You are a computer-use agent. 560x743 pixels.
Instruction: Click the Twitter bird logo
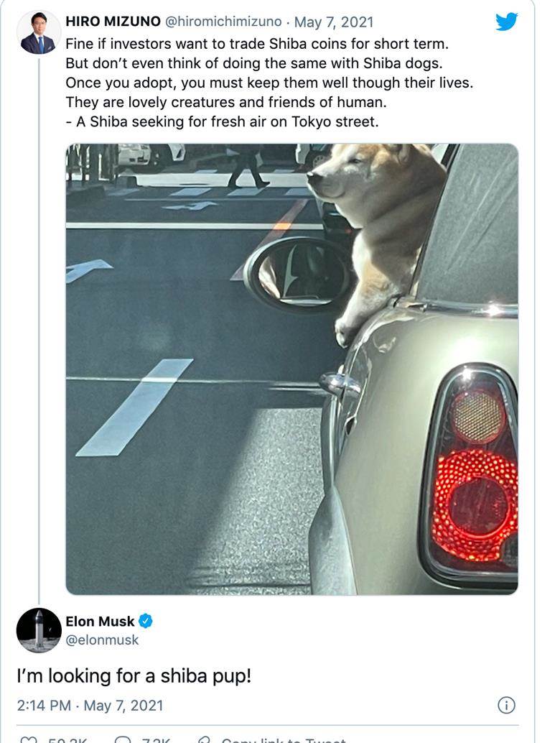(506, 22)
